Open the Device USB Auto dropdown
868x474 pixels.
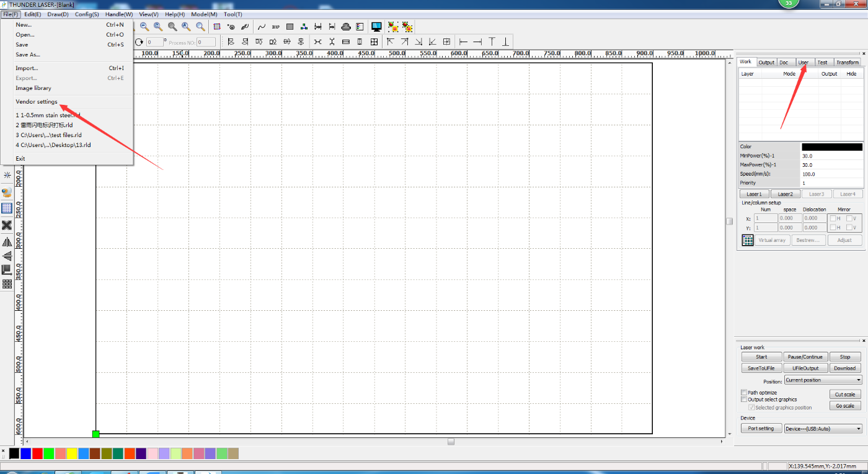click(x=823, y=428)
